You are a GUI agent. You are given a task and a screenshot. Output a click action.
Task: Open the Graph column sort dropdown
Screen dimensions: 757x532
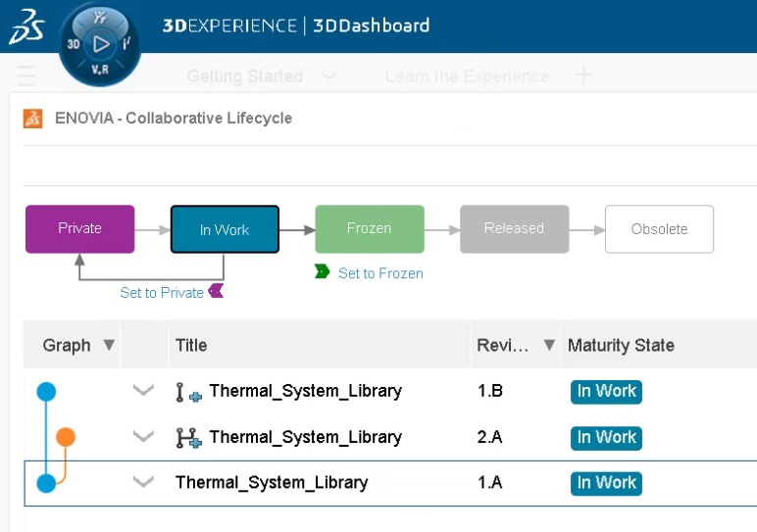point(109,345)
